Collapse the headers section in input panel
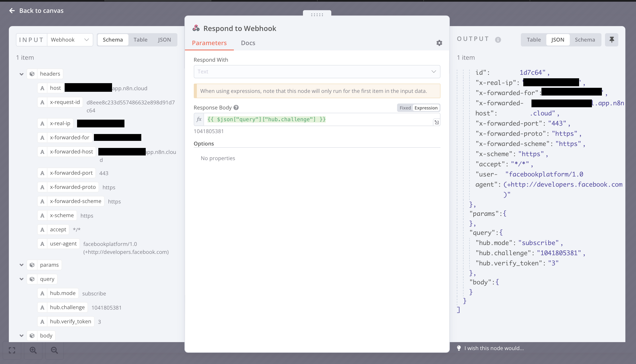 click(x=21, y=74)
